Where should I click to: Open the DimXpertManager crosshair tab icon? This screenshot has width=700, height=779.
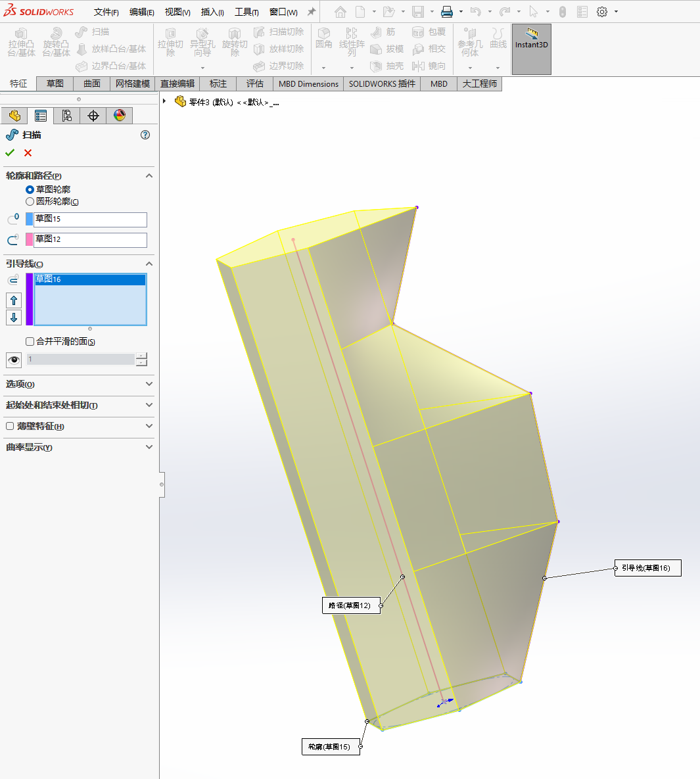(93, 116)
